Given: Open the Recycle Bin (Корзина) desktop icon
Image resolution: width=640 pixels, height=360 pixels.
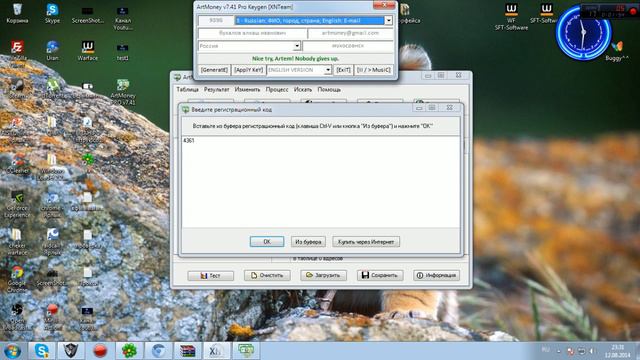Looking at the screenshot, I should [x=17, y=13].
